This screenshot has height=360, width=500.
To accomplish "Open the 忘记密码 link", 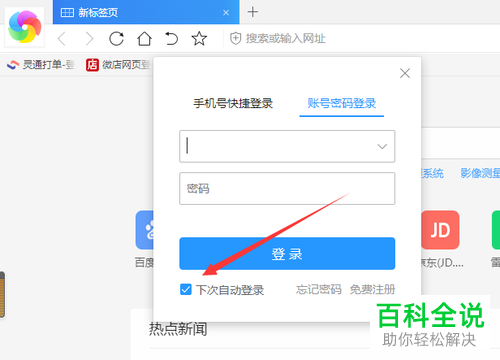I will pyautogui.click(x=319, y=289).
